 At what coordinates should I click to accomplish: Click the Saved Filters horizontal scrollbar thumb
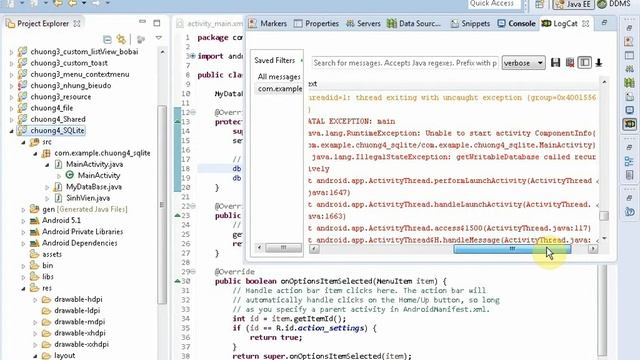point(283,248)
